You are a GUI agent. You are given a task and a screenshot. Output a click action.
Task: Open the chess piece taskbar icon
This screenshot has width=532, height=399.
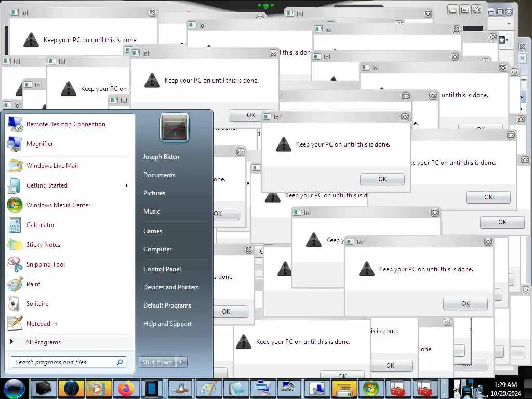(x=181, y=389)
